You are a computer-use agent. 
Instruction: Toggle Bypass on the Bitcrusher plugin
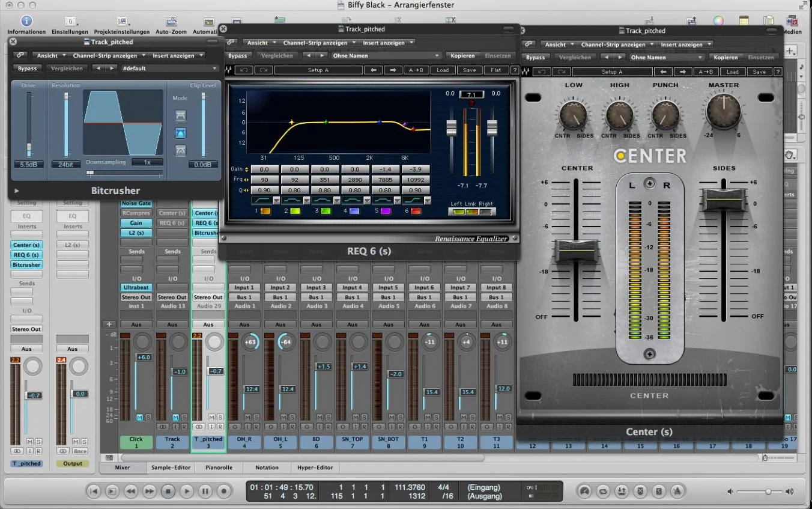coord(27,69)
